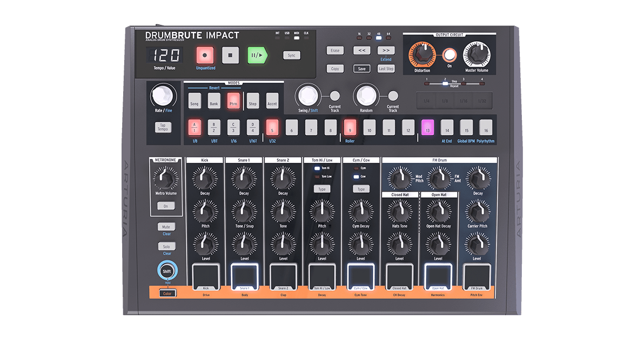Enable Mute mode
The width and height of the screenshot is (644, 339).
(x=166, y=227)
